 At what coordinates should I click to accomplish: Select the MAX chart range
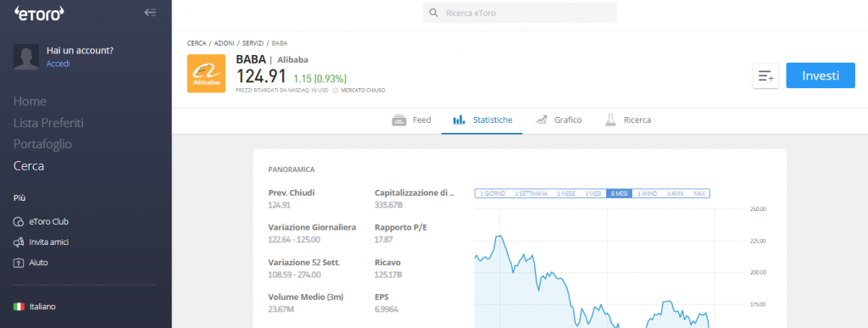tap(699, 193)
